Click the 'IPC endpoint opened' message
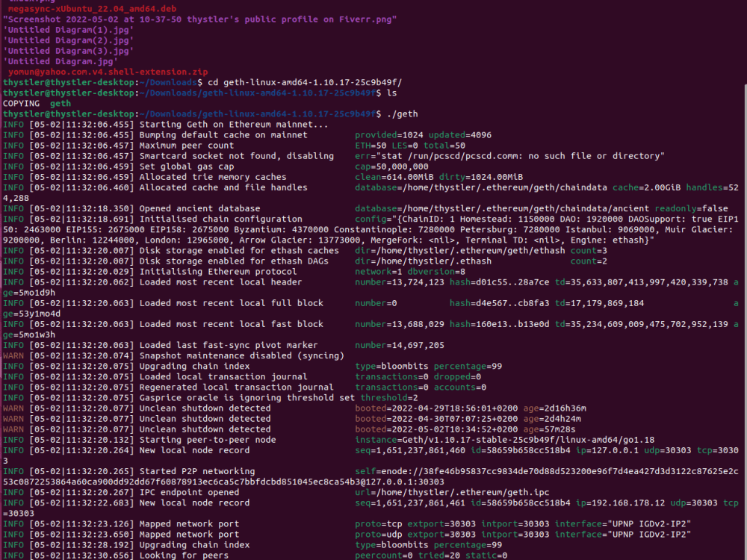This screenshot has height=560, width=747. coord(189,492)
